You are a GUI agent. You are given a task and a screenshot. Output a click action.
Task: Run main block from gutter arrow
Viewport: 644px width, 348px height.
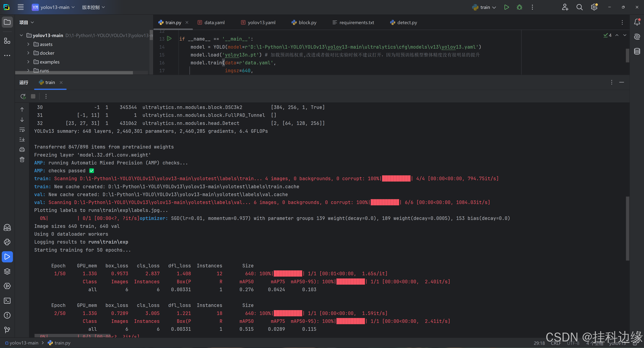click(x=169, y=39)
